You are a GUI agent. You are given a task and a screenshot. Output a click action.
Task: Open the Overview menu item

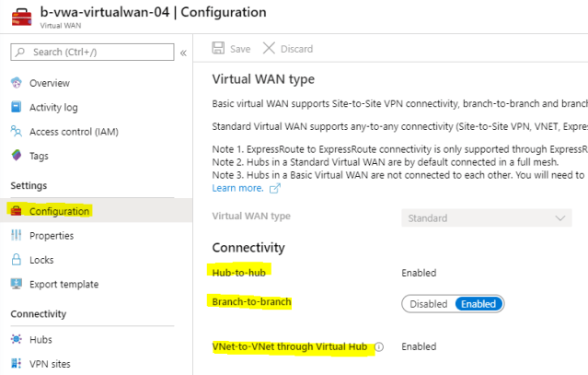(49, 83)
